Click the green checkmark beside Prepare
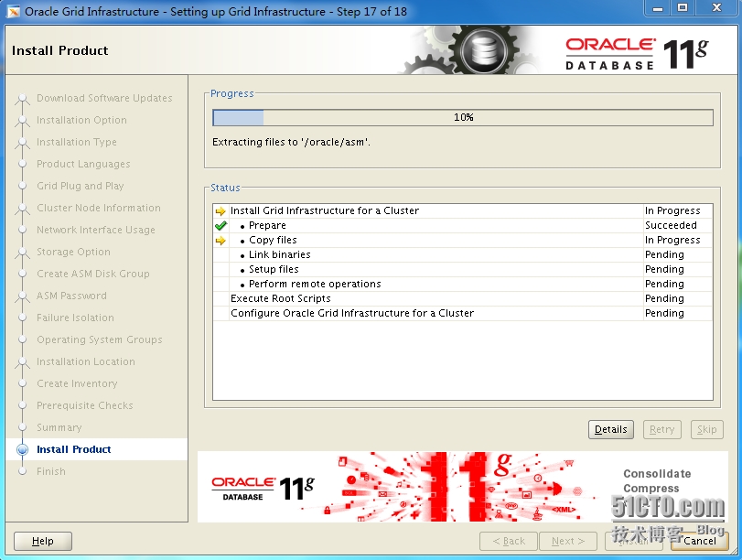742x560 pixels. click(220, 225)
